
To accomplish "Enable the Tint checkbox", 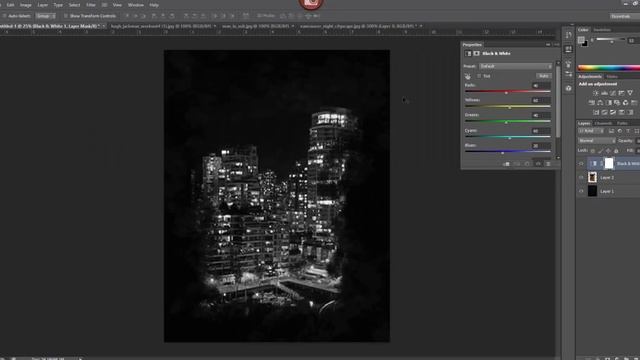I will (x=479, y=76).
